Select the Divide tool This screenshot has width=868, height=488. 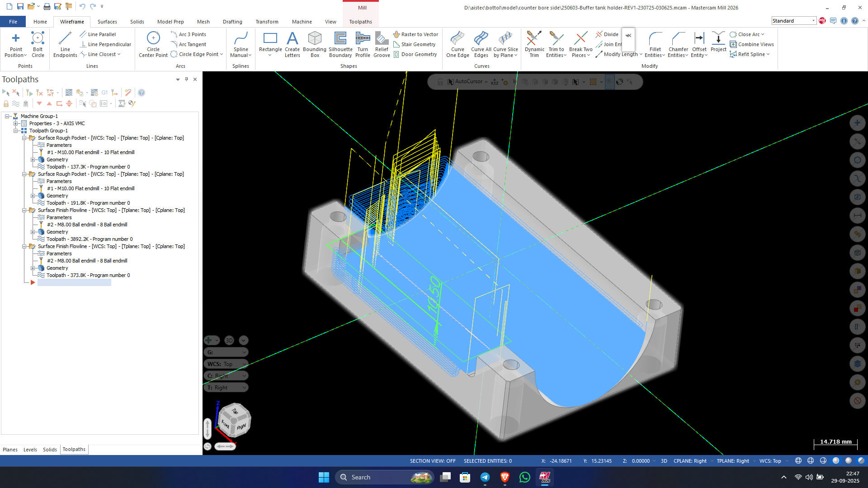coord(607,34)
